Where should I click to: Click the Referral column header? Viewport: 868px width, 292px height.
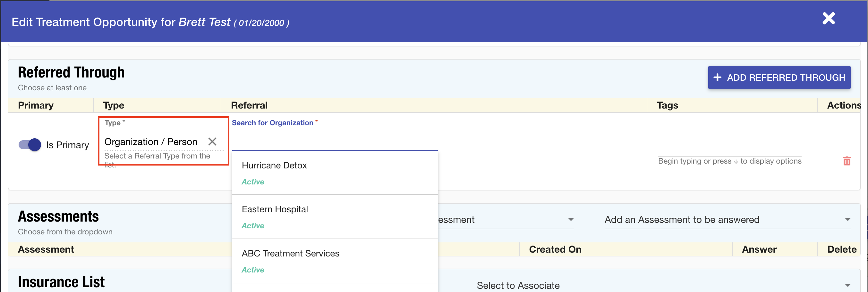coord(249,105)
